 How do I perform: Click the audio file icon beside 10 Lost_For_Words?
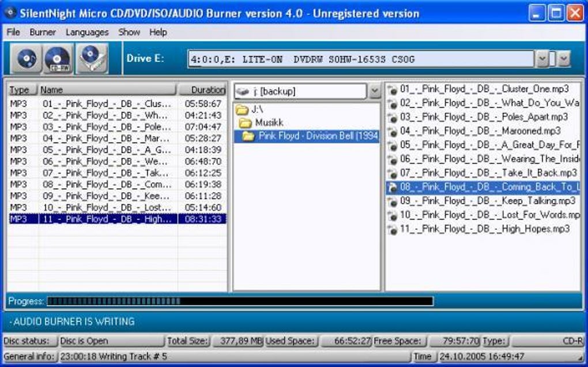(x=392, y=215)
